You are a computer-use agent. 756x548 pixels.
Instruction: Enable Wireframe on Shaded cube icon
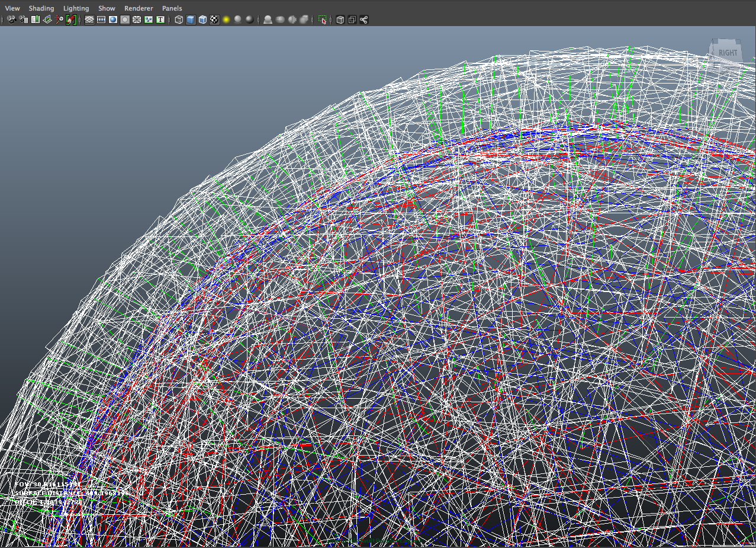point(202,20)
